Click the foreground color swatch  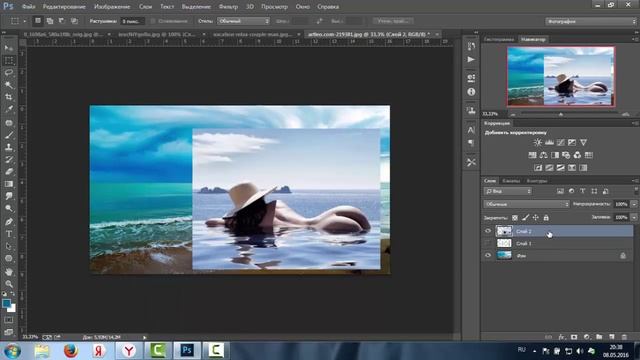click(6, 303)
